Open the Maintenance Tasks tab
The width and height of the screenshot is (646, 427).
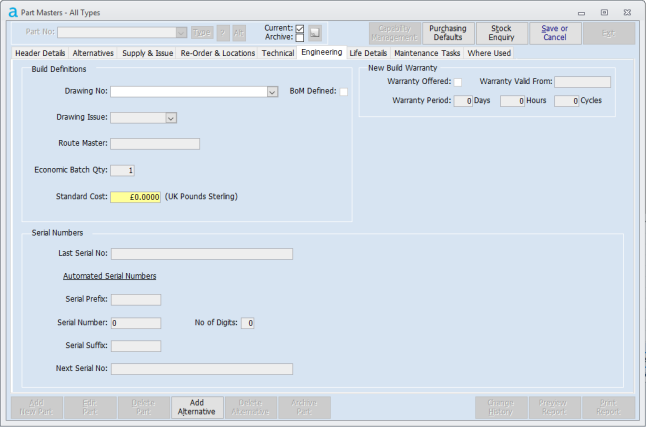(427, 53)
